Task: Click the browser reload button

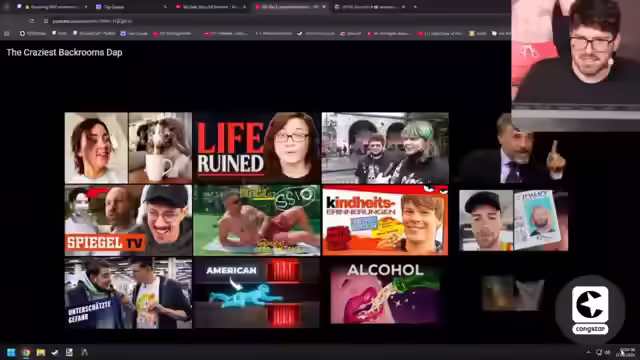Action: (31, 21)
